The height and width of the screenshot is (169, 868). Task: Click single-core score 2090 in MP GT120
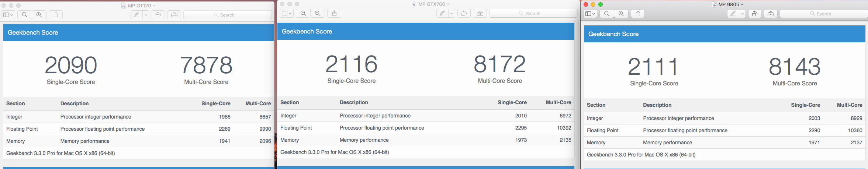coord(71,65)
